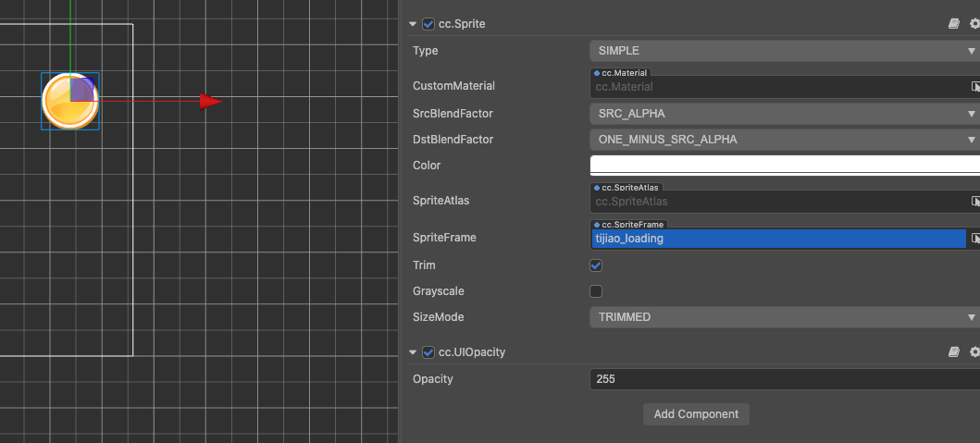Enable the Grayscale checkbox
Screen dimensions: 980x443
pyautogui.click(x=596, y=291)
